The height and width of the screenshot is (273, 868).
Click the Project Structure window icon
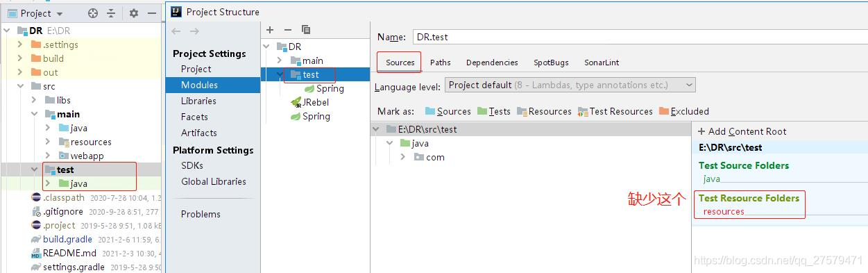tap(176, 11)
